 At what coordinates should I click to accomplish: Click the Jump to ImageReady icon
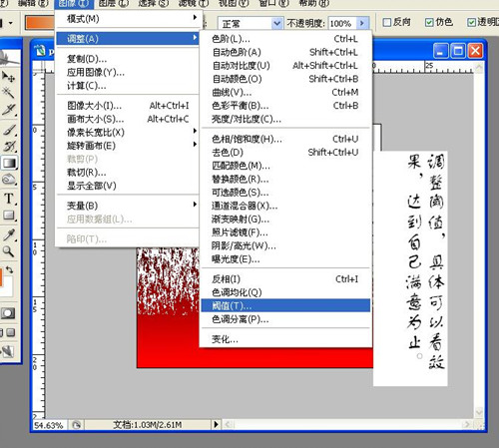8,351
